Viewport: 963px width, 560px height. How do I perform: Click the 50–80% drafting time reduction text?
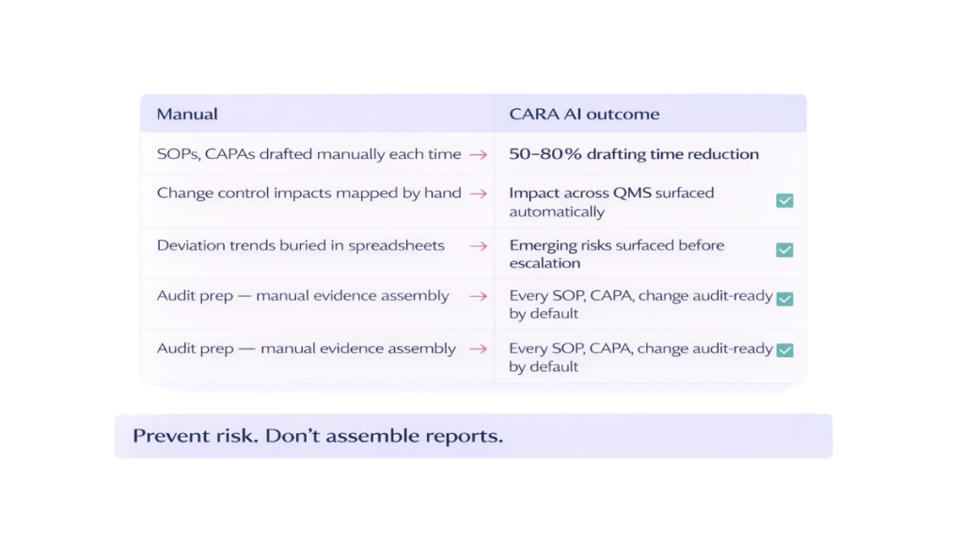(x=634, y=154)
